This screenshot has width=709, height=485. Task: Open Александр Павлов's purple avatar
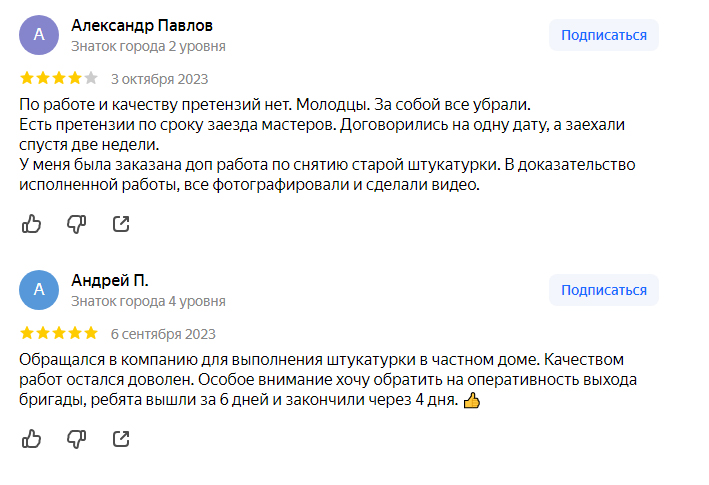39,35
